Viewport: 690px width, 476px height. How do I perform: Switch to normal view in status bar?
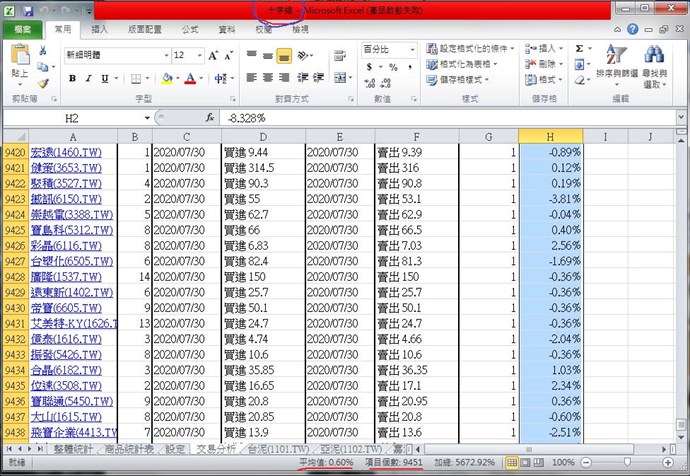pyautogui.click(x=511, y=463)
